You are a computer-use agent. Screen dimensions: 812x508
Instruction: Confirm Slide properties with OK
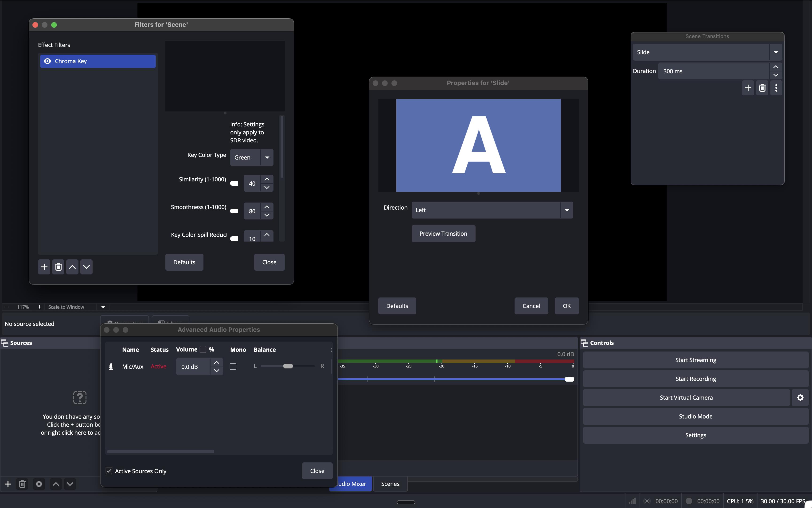tap(567, 306)
